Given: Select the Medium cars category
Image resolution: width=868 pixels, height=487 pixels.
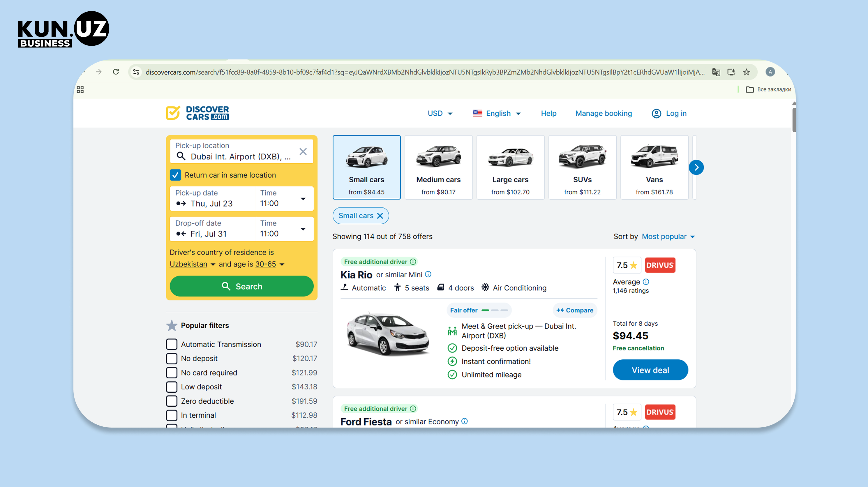Looking at the screenshot, I should 438,167.
